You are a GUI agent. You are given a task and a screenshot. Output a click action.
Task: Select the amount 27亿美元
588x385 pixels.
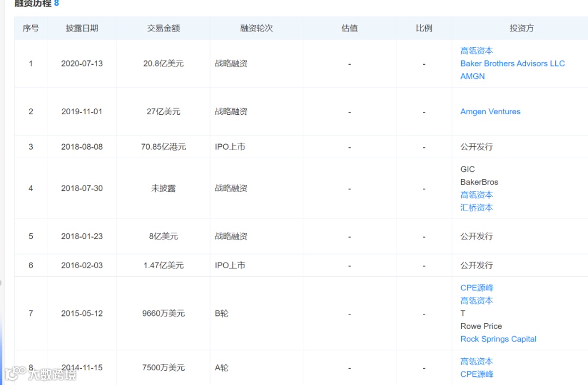coord(163,111)
